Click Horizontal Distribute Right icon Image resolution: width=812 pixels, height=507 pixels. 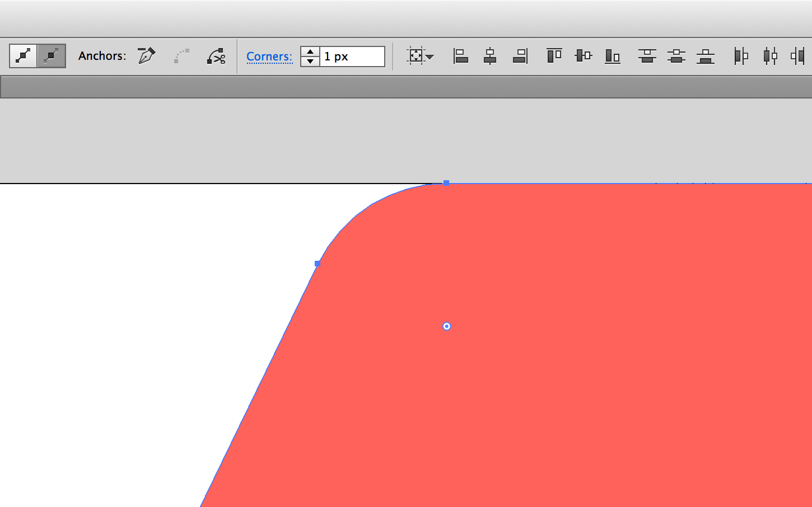[x=798, y=56]
